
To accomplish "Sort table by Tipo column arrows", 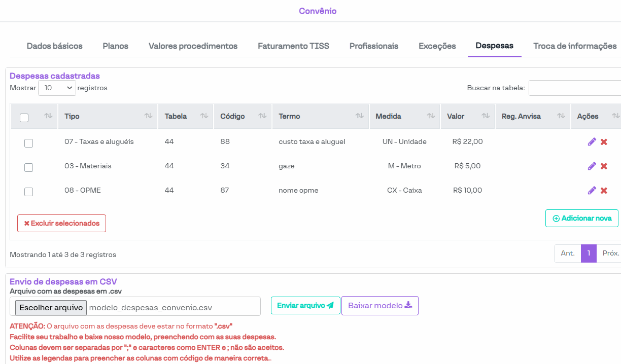I will tap(148, 116).
